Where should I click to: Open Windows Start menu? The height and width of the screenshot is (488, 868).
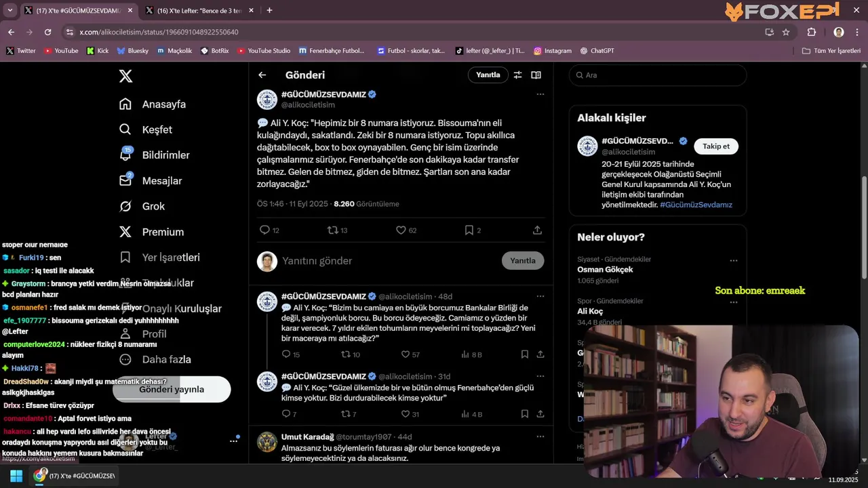coord(16,476)
